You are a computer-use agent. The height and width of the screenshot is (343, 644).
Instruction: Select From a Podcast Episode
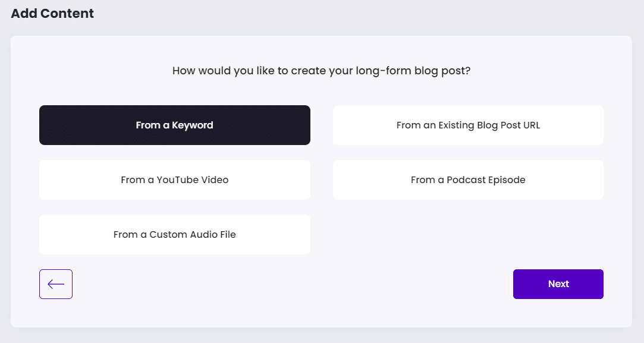(x=468, y=180)
